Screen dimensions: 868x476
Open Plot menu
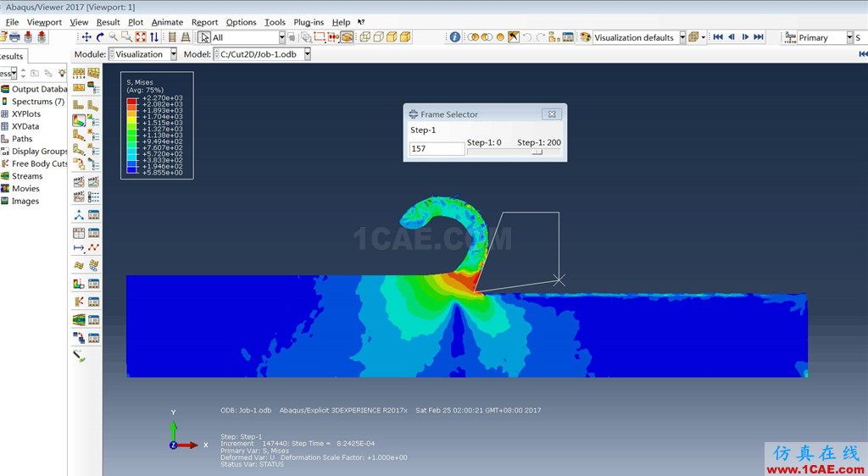coord(136,22)
